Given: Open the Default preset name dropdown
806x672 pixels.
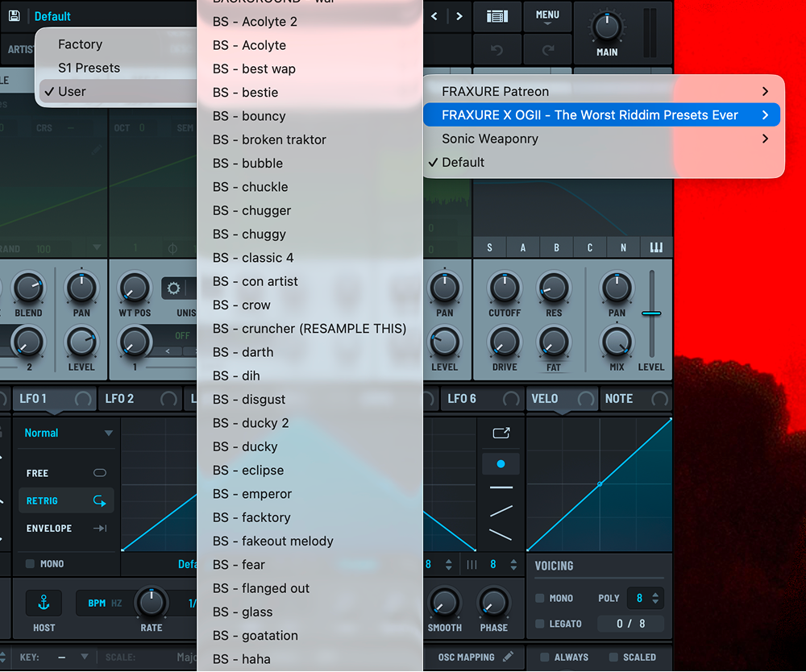Looking at the screenshot, I should 52,16.
